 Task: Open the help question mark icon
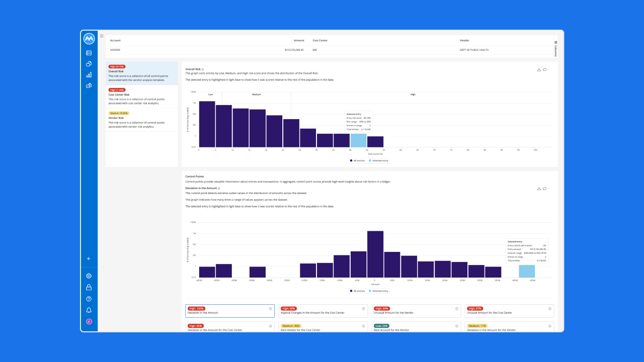(x=89, y=299)
